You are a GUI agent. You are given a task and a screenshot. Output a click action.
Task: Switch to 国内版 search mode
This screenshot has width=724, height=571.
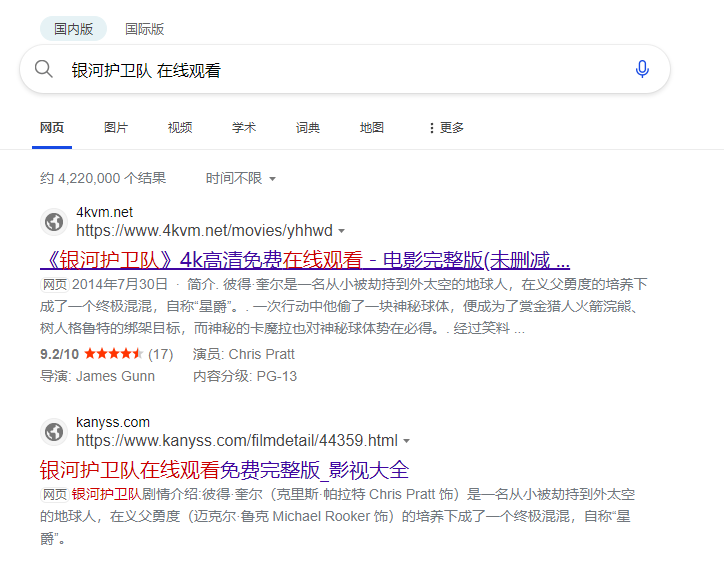(73, 29)
